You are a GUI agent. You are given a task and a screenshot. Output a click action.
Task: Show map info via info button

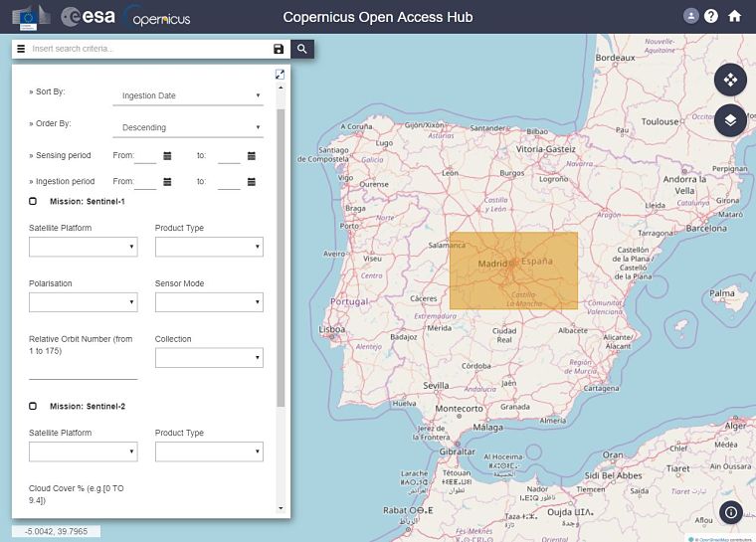click(731, 512)
